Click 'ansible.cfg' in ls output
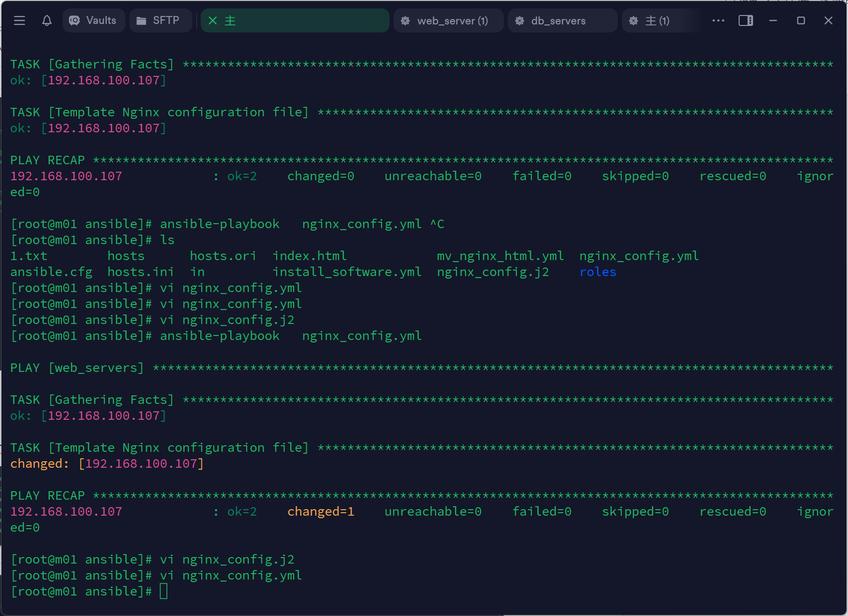This screenshot has width=848, height=616. point(51,272)
